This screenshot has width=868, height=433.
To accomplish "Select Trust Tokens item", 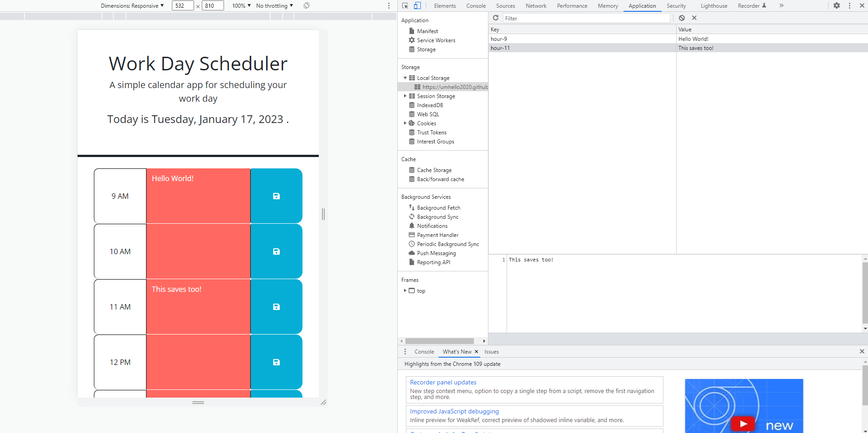I will click(431, 133).
